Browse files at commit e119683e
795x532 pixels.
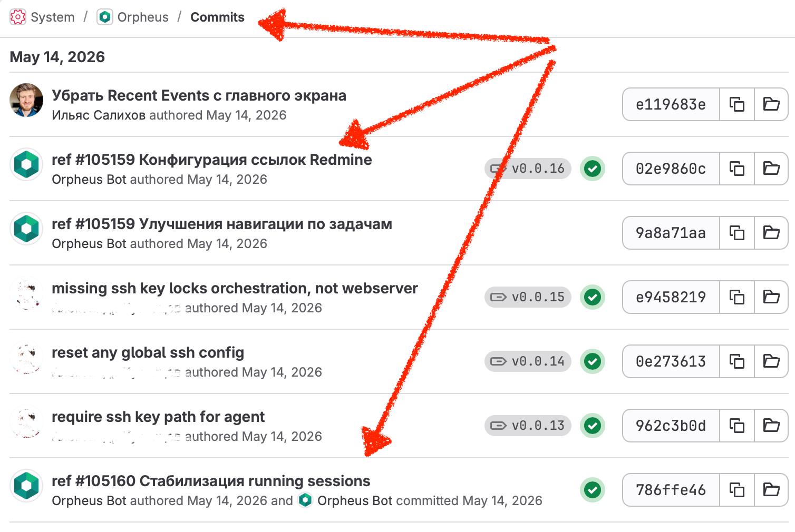pos(771,104)
